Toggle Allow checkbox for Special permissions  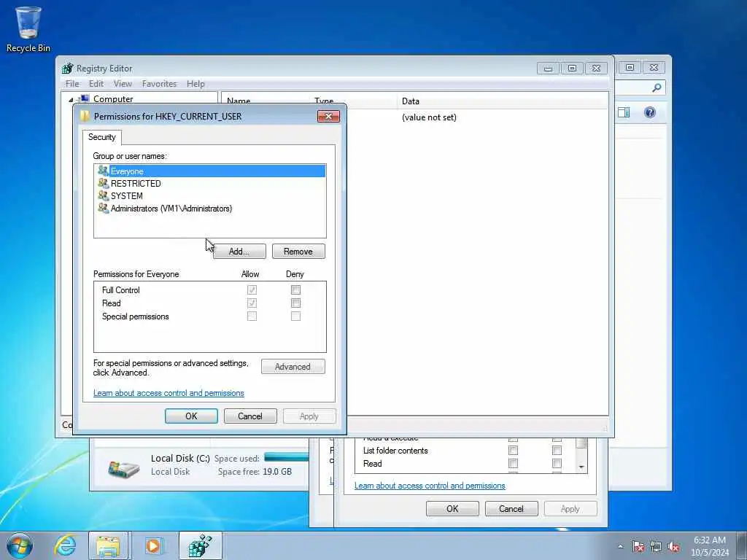(x=252, y=316)
